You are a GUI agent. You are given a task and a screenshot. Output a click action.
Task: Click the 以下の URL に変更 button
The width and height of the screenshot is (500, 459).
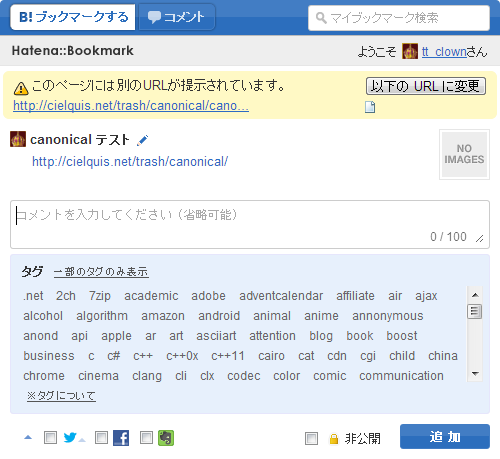click(x=426, y=86)
